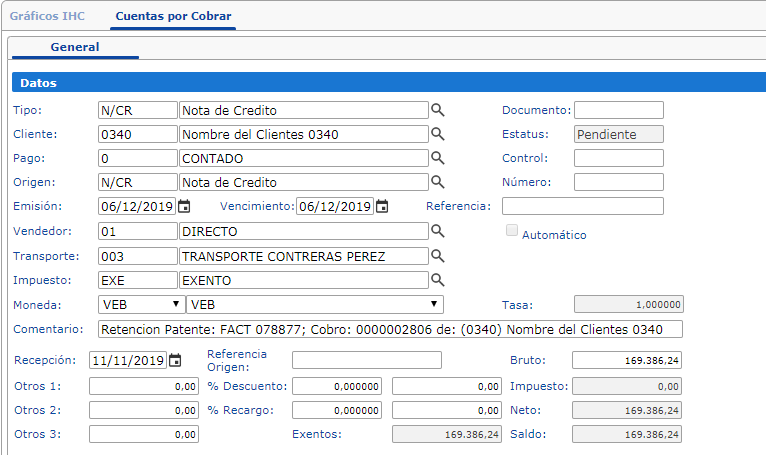
Task: Open the Transporte lookup magnifier
Action: click(437, 256)
